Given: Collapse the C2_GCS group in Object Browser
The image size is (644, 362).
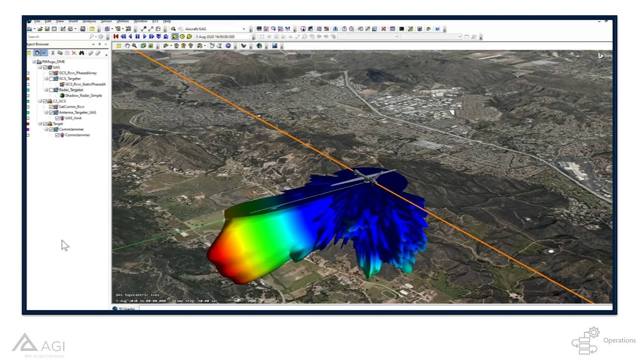Looking at the screenshot, I should (x=40, y=101).
